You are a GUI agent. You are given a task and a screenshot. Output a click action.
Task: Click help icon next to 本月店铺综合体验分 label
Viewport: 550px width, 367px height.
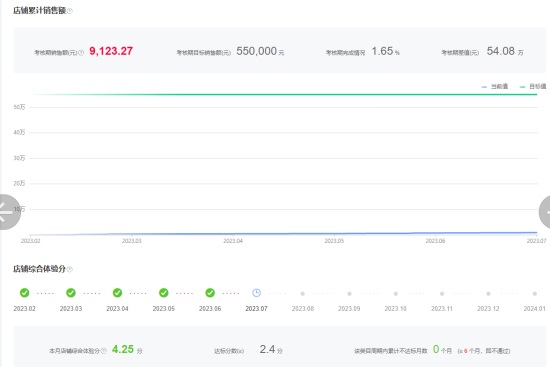pos(103,351)
